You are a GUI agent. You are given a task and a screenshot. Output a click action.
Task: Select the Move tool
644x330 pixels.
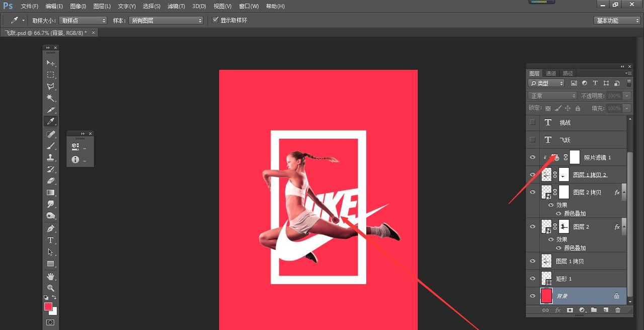(x=51, y=63)
